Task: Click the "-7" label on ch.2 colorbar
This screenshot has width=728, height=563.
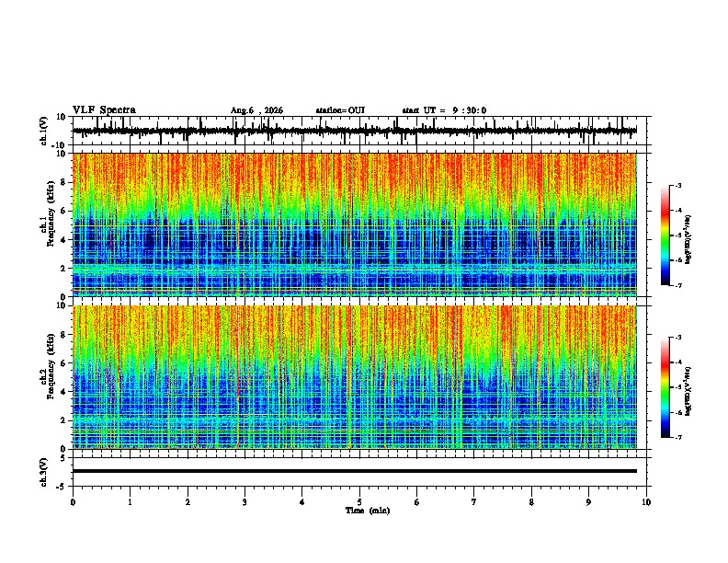Action: 677,437
